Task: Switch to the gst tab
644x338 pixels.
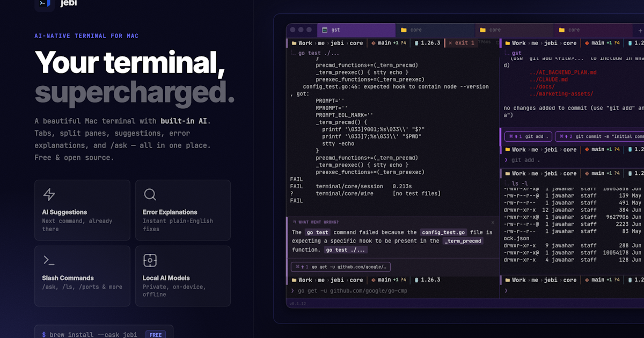Action: 356,30
